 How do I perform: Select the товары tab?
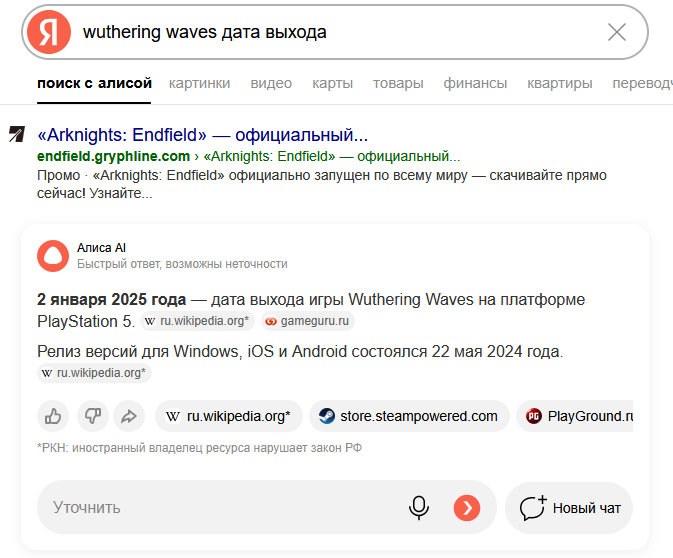click(398, 83)
